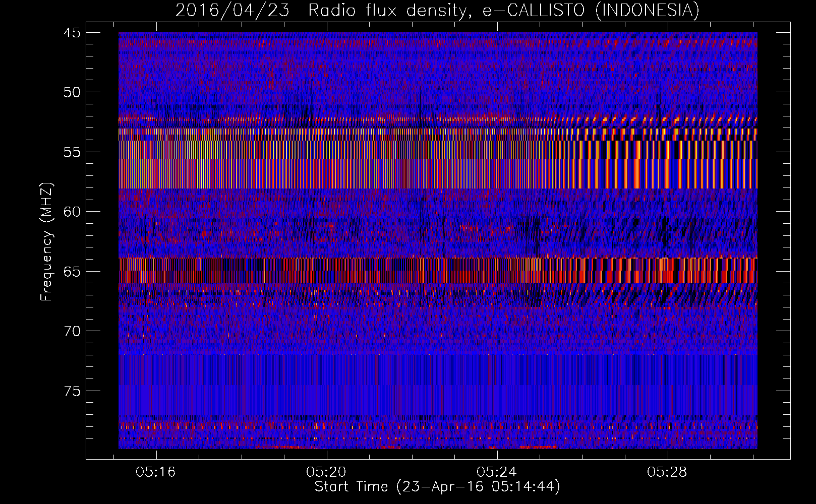816x504 pixels.
Task: Click the 'Frequency (MHZ)' axis label
Action: point(46,242)
